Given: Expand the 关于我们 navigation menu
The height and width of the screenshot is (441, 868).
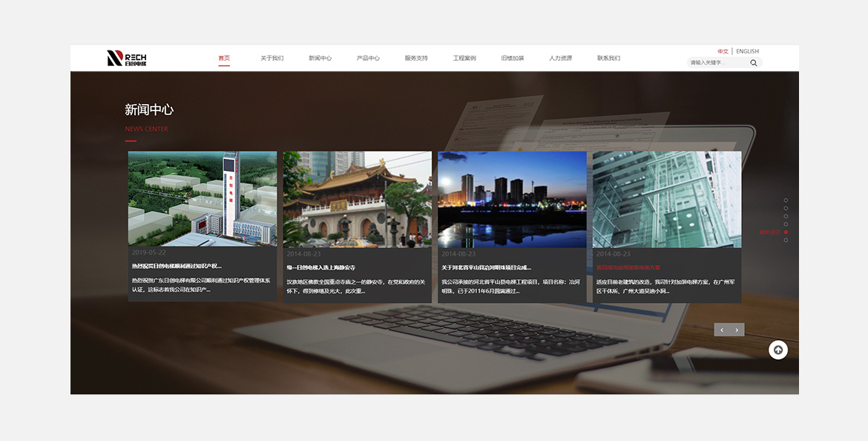Looking at the screenshot, I should [272, 58].
